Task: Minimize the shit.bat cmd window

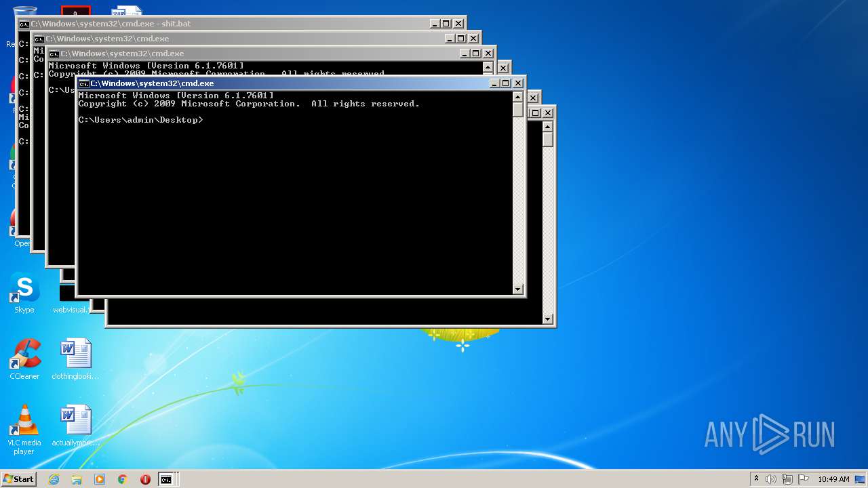Action: (x=435, y=24)
